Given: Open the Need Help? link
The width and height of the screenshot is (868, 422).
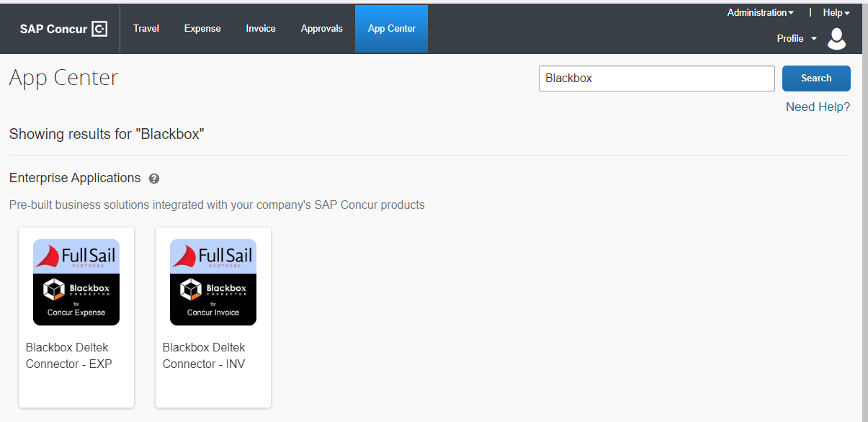Looking at the screenshot, I should click(818, 107).
